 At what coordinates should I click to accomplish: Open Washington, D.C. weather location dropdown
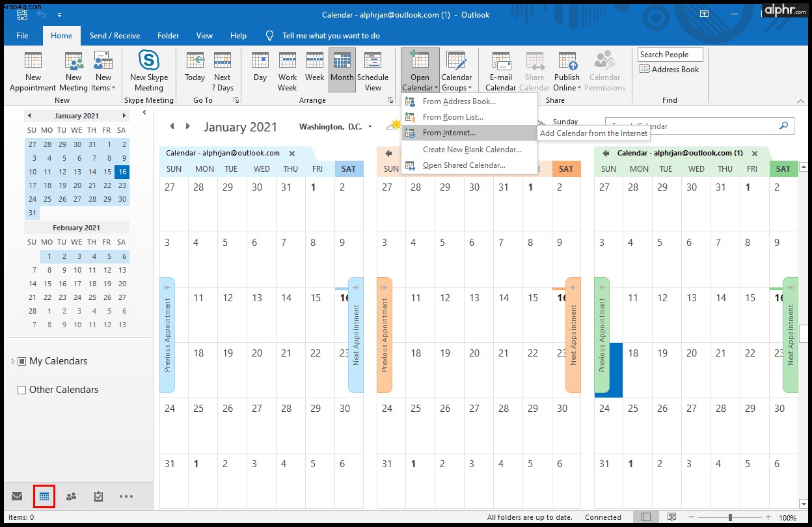pyautogui.click(x=370, y=128)
